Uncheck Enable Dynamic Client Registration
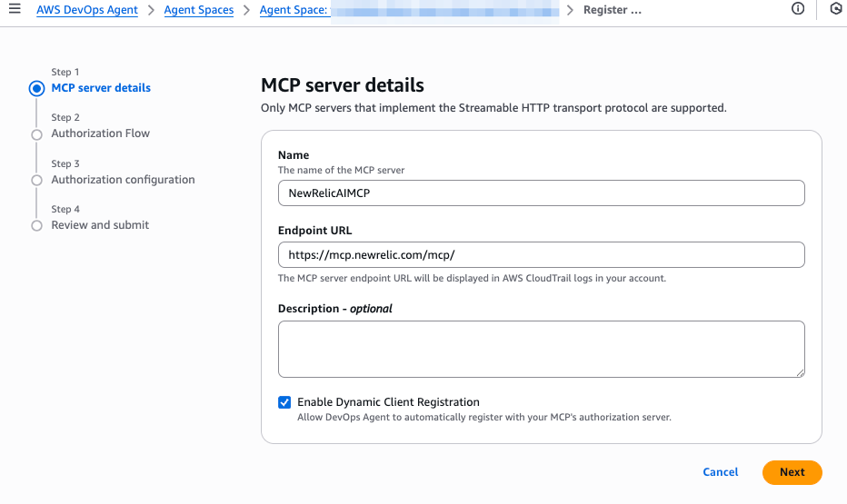The image size is (847, 504). [x=285, y=402]
